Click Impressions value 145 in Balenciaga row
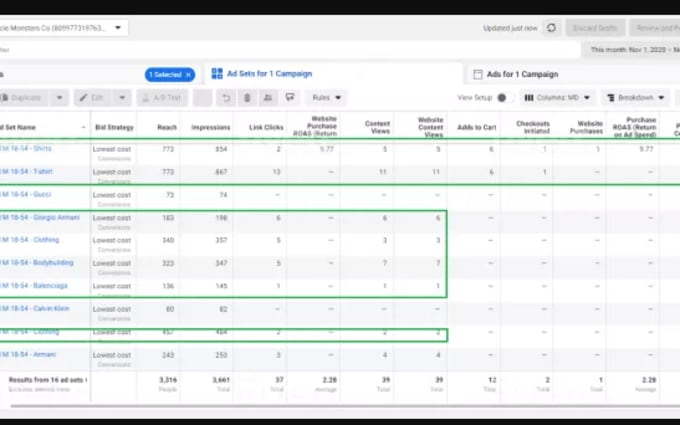Viewport: 680px width, 425px height. (221, 286)
